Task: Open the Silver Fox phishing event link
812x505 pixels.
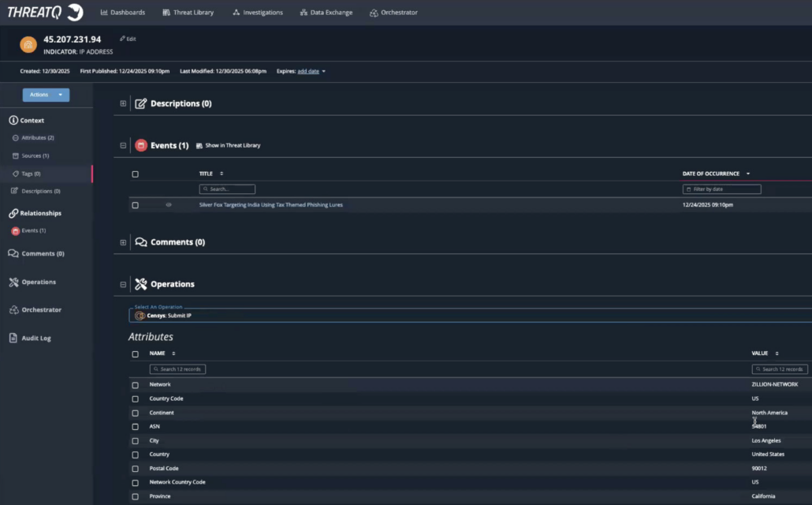Action: [270, 205]
